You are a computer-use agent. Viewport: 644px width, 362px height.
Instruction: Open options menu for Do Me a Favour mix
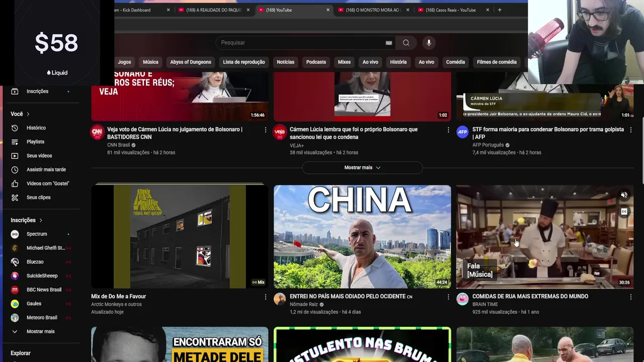point(266,297)
